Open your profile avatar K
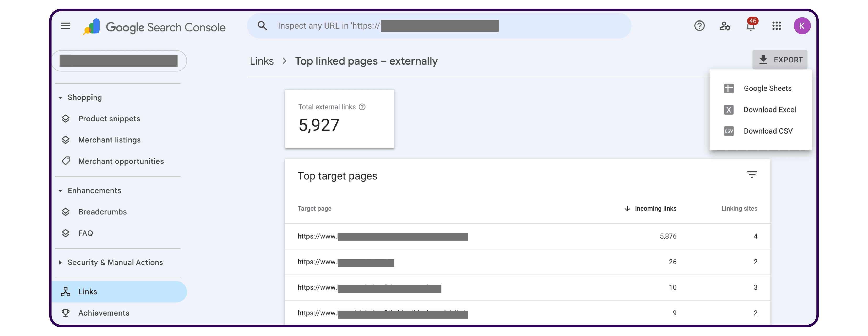This screenshot has height=336, width=868. pos(802,26)
